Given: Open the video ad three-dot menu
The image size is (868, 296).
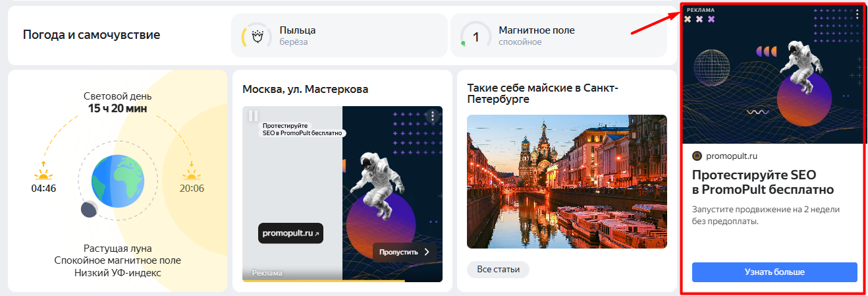Looking at the screenshot, I should (x=432, y=116).
